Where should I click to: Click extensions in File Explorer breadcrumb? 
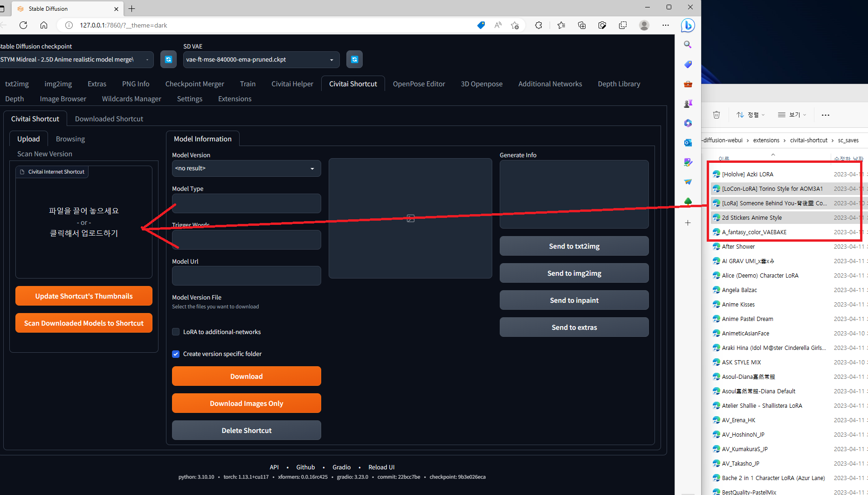coord(766,140)
